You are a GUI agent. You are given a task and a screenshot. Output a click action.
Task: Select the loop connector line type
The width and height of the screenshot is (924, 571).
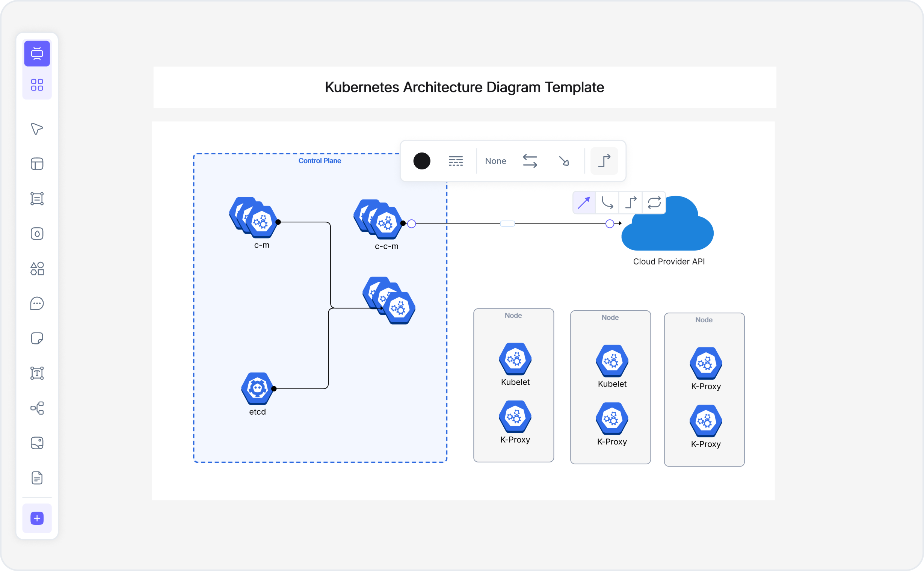click(x=654, y=203)
